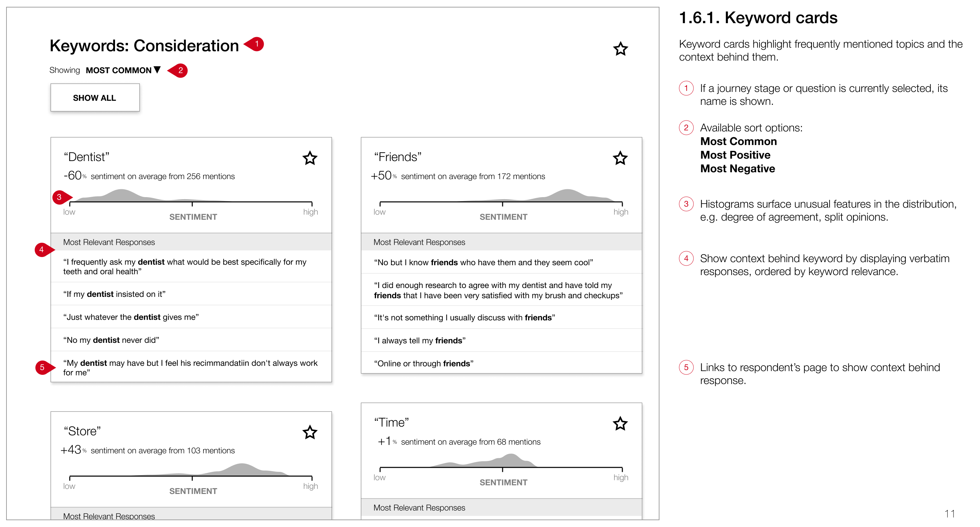Open response "It's not something I usually discuss with friends"
This screenshot has height=527, width=980.
[502, 317]
